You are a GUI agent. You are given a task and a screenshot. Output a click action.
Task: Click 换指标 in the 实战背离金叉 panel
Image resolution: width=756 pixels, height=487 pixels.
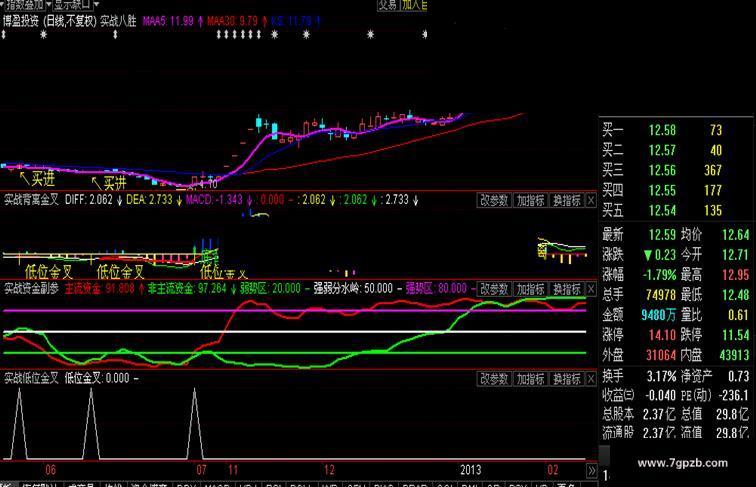click(x=567, y=200)
